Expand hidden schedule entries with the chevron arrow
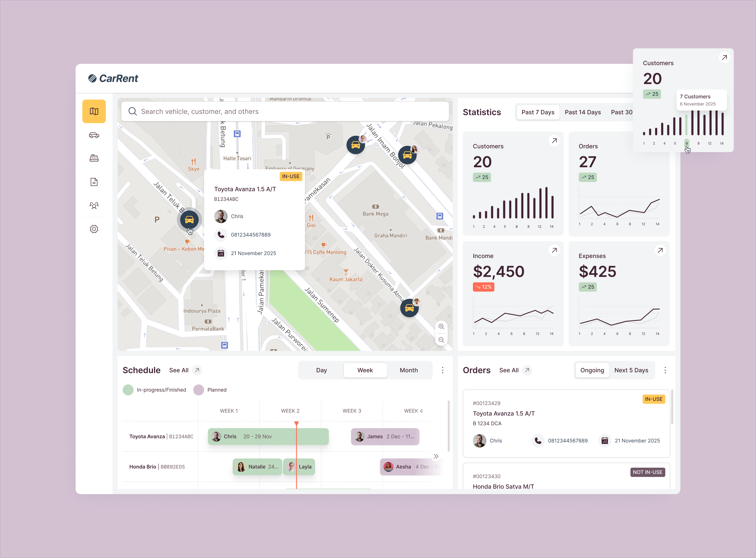This screenshot has height=558, width=756. pyautogui.click(x=436, y=456)
